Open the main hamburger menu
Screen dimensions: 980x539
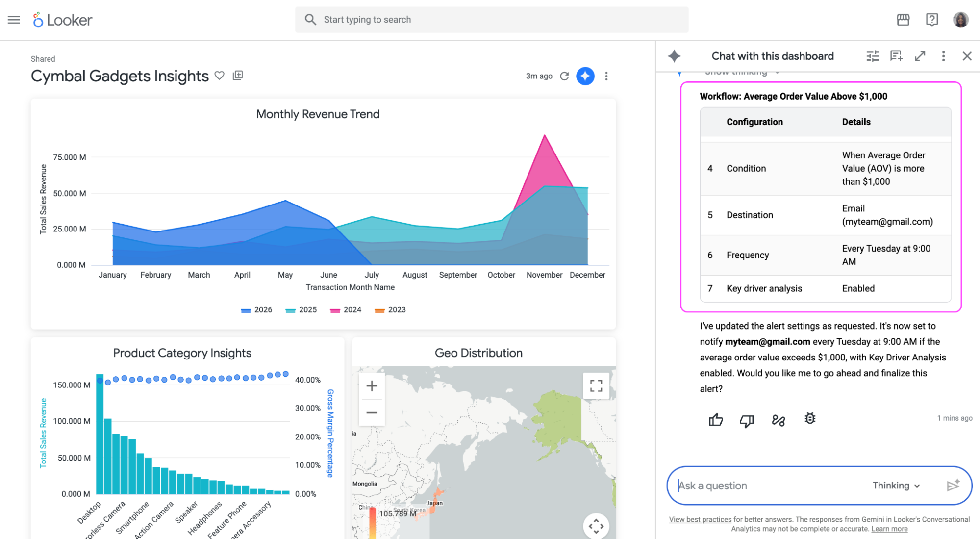(14, 20)
